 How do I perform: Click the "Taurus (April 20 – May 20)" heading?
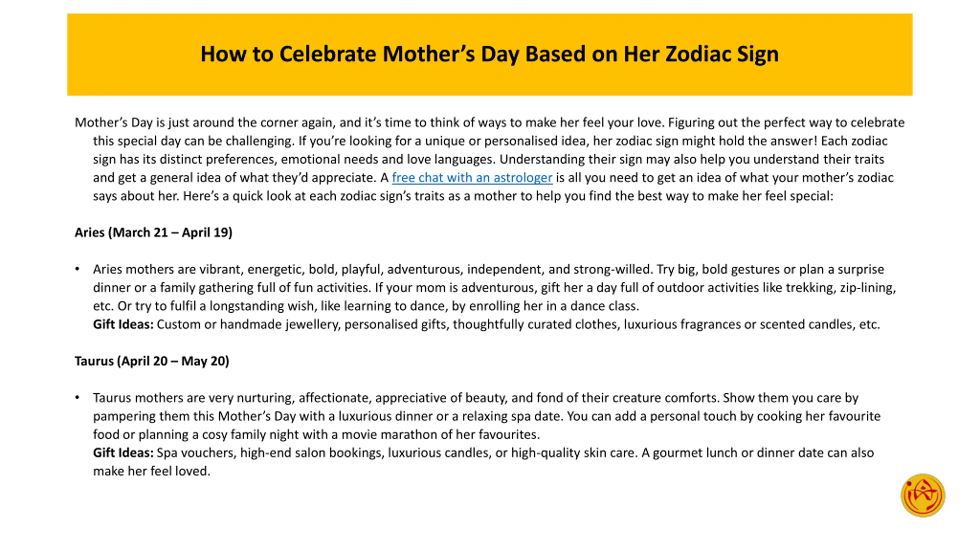(x=152, y=361)
